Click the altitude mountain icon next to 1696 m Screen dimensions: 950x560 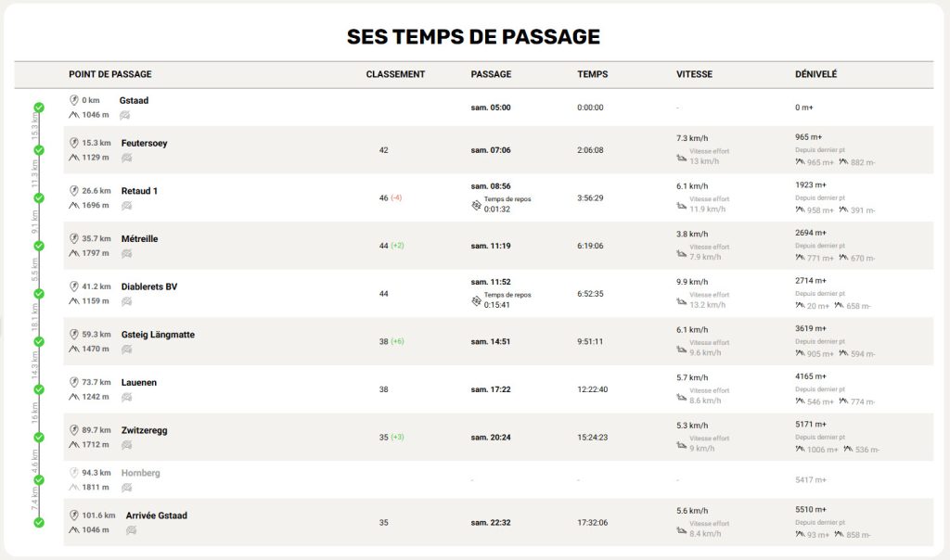click(x=74, y=205)
